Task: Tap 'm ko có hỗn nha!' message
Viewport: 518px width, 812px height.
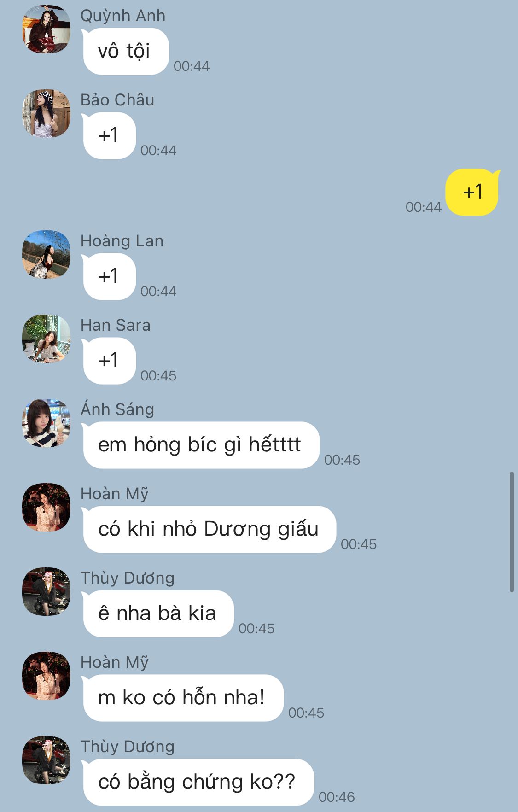Action: pyautogui.click(x=183, y=698)
